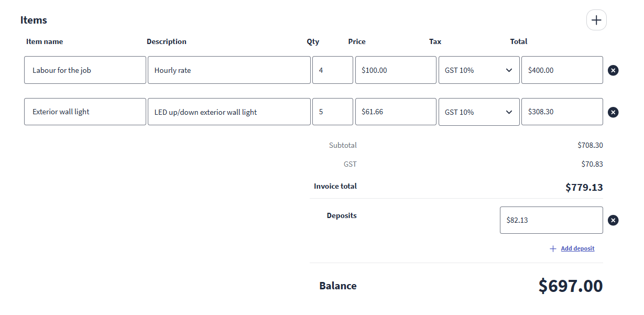
Task: Edit the Hourly rate description field
Action: (x=229, y=70)
